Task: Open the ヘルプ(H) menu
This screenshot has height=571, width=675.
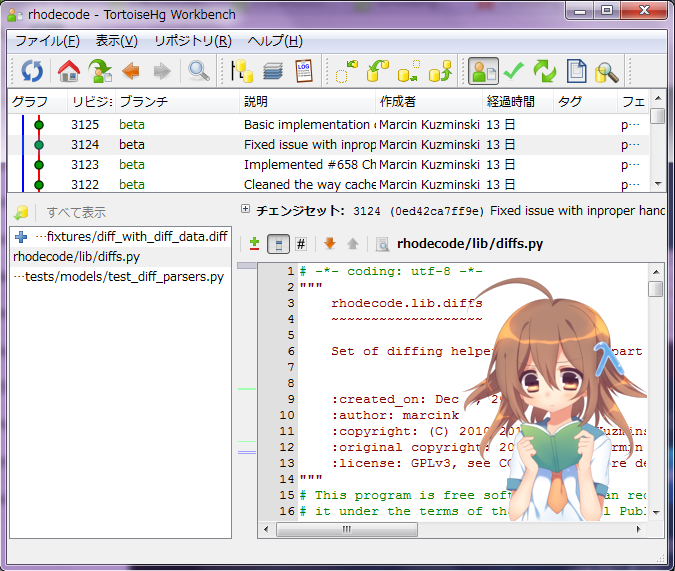Action: coord(275,41)
